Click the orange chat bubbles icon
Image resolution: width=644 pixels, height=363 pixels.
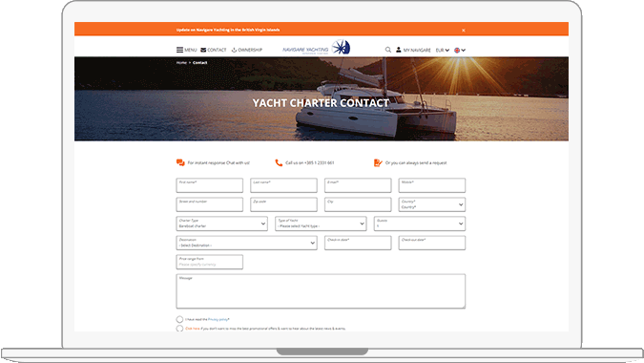(180, 162)
